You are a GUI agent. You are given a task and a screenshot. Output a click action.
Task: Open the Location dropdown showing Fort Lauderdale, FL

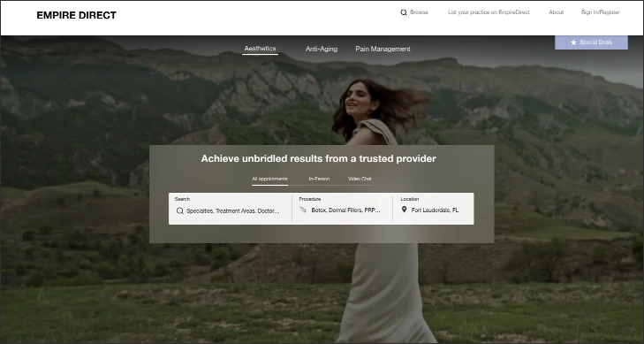[433, 209]
